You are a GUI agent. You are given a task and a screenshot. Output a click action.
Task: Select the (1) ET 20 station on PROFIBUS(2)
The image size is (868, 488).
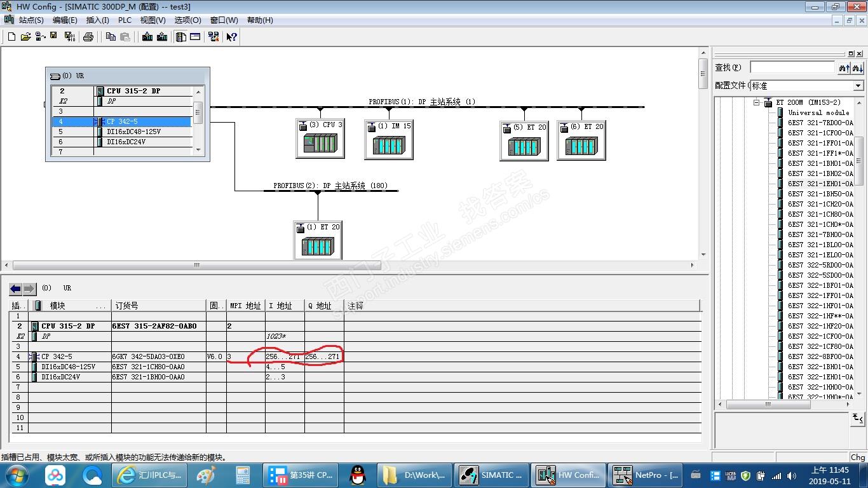click(x=318, y=240)
